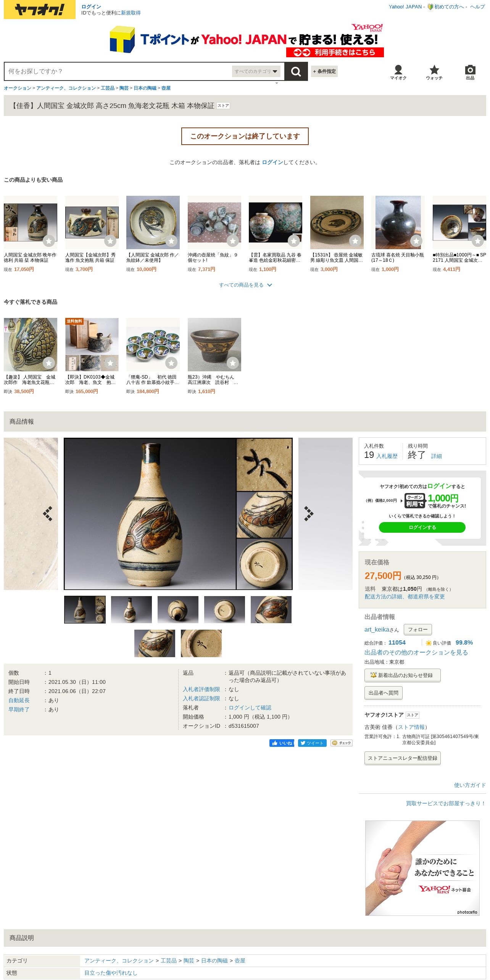Image resolution: width=490 pixels, height=980 pixels.
Task: Expand the +条件指定 search options
Action: point(324,71)
